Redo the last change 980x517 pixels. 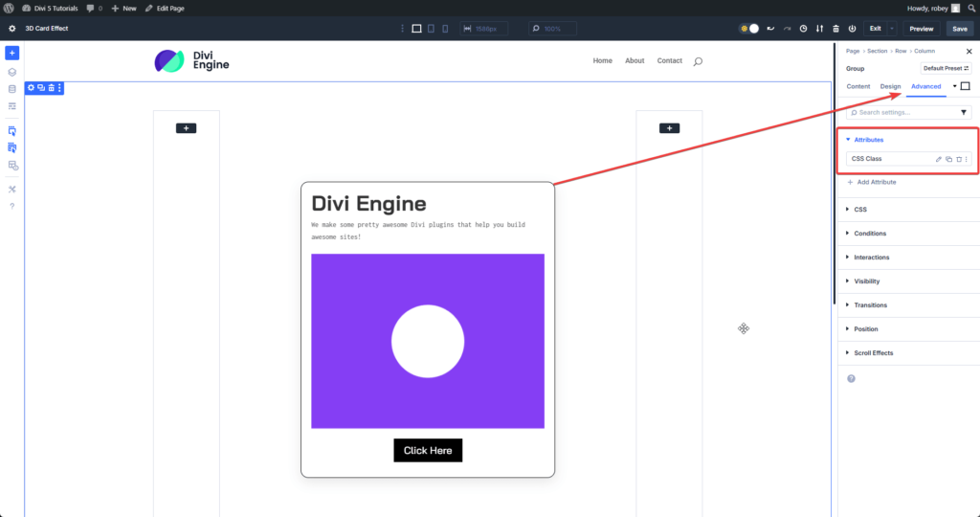click(x=787, y=29)
